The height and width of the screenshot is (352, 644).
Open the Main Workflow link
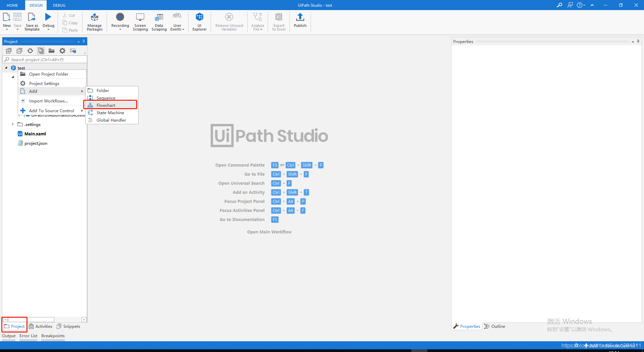click(x=269, y=232)
